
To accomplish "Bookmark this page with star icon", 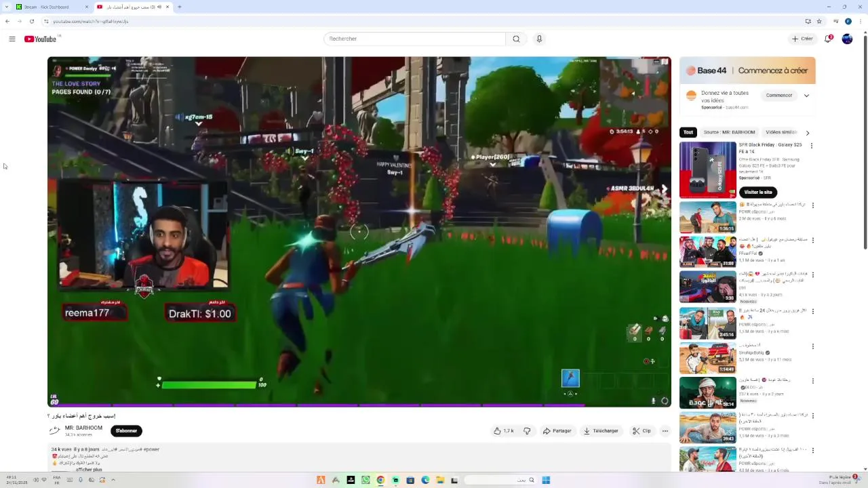I will pos(819,21).
